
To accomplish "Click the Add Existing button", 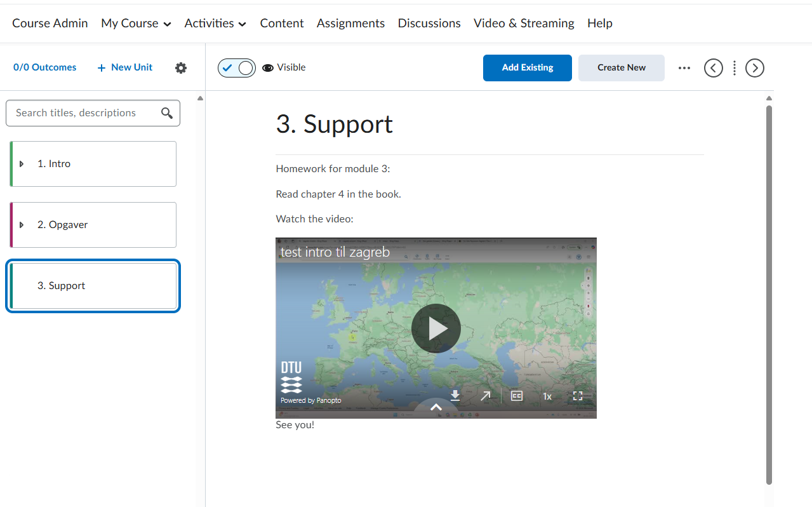I will (527, 68).
